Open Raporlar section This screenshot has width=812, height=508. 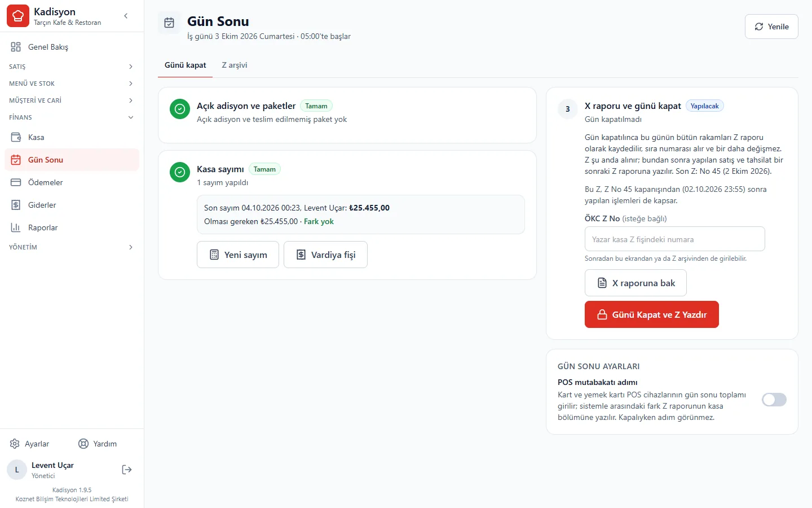[72, 227]
